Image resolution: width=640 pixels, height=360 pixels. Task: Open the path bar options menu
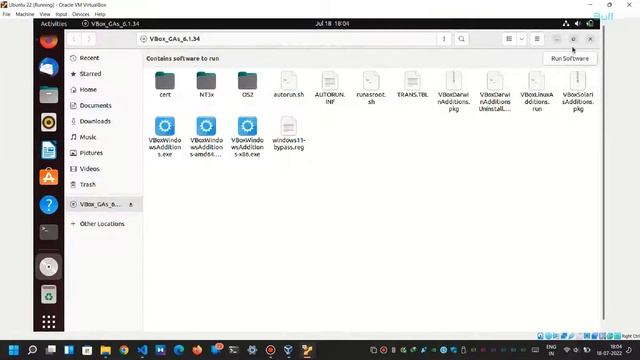pyautogui.click(x=444, y=39)
